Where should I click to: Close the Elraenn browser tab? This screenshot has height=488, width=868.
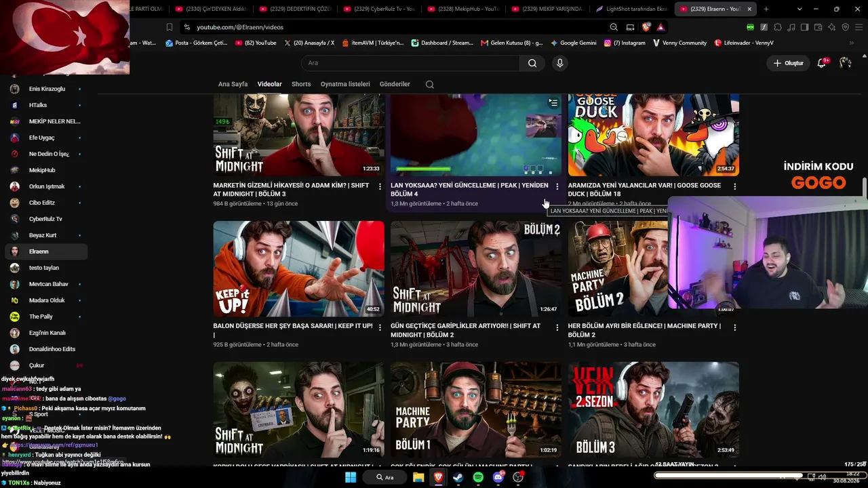point(749,9)
